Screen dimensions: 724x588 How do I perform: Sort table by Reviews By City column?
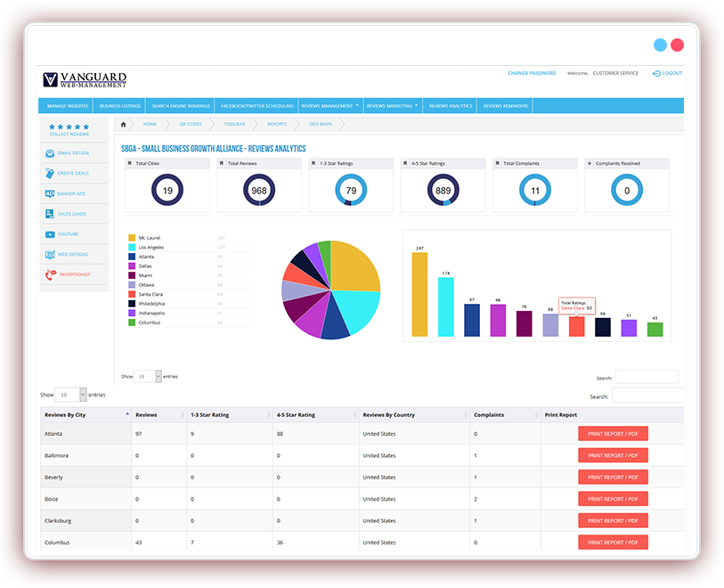85,415
